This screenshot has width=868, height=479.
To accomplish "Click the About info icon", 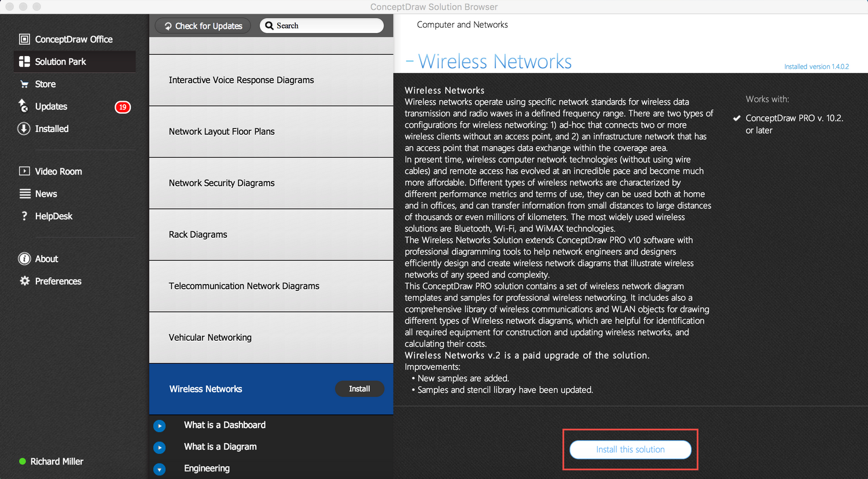I will [x=24, y=259].
